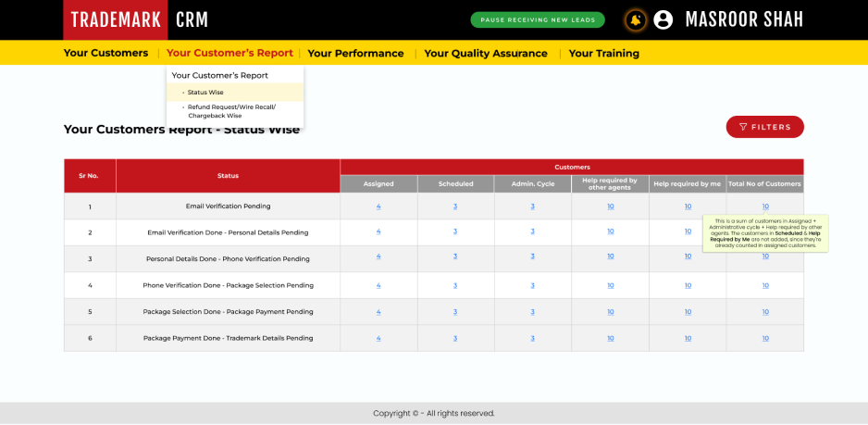Screen dimensions: 868x425
Task: Click the Masroor Shah username
Action: pyautogui.click(x=743, y=19)
